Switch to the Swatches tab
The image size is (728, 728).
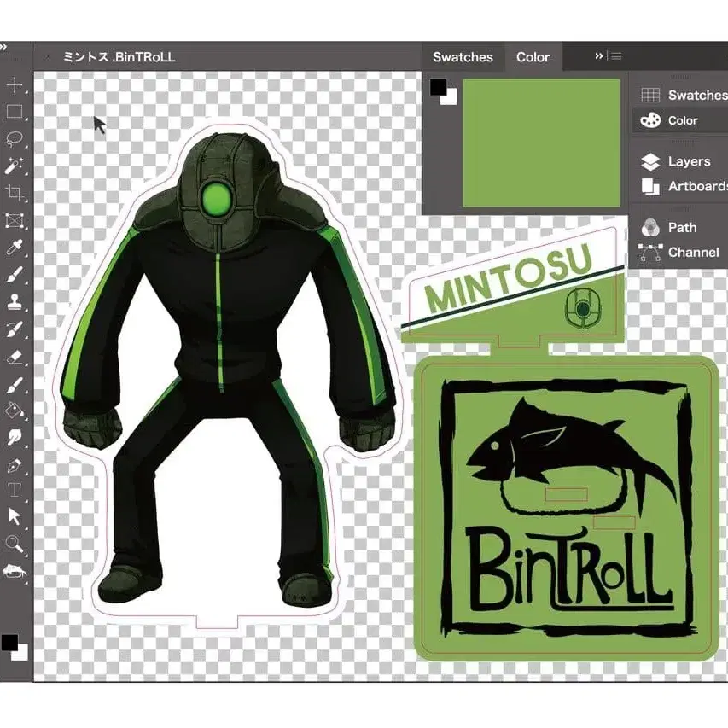pos(463,57)
